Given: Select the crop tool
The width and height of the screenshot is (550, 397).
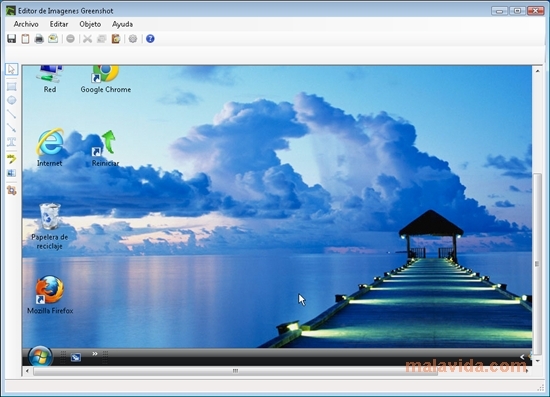Looking at the screenshot, I should pyautogui.click(x=12, y=190).
